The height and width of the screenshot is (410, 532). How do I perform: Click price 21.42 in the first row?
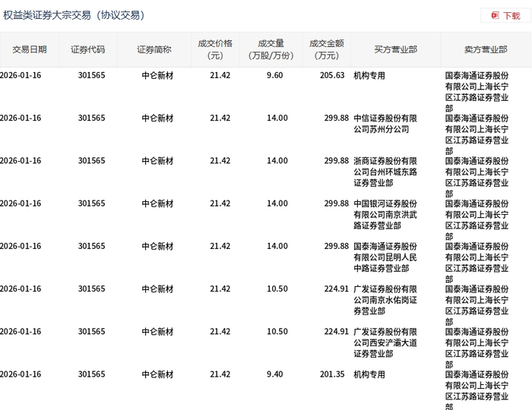[220, 75]
